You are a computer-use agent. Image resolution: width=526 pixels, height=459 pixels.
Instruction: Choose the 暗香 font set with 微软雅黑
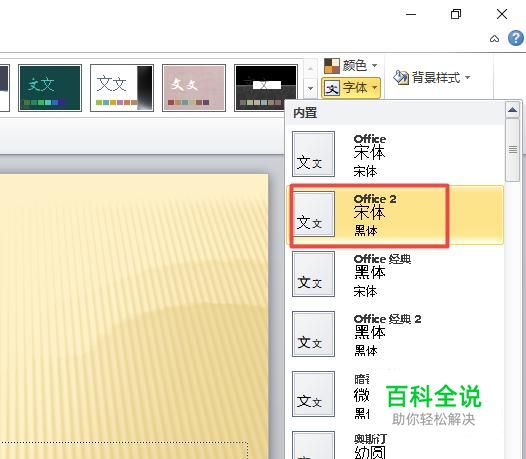394,394
